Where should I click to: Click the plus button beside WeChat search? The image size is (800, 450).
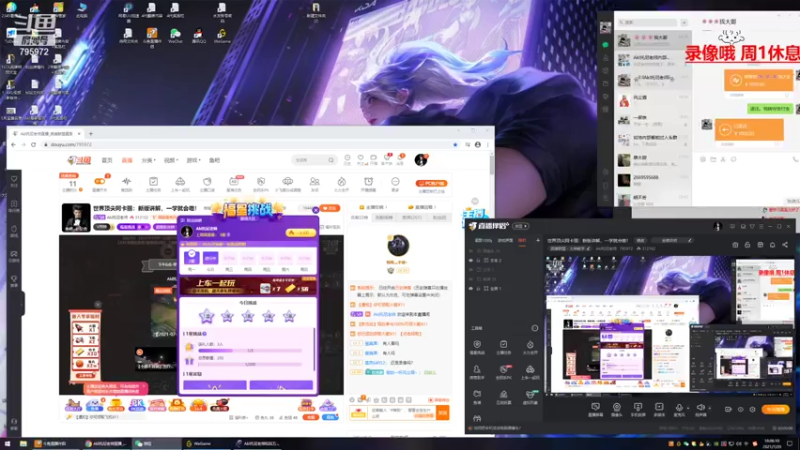pos(684,22)
